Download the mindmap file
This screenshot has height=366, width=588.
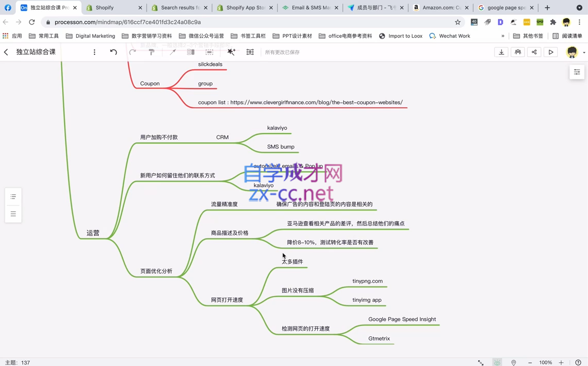pyautogui.click(x=501, y=52)
